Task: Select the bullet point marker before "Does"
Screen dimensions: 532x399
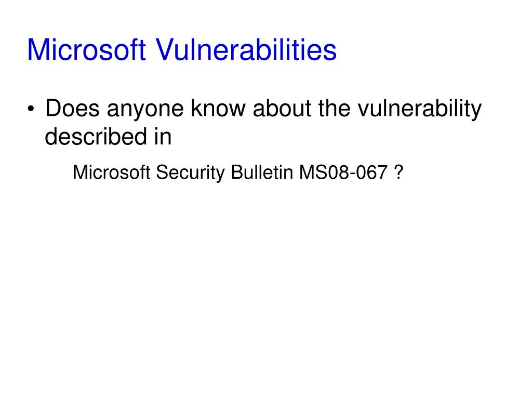Action: tap(31, 109)
